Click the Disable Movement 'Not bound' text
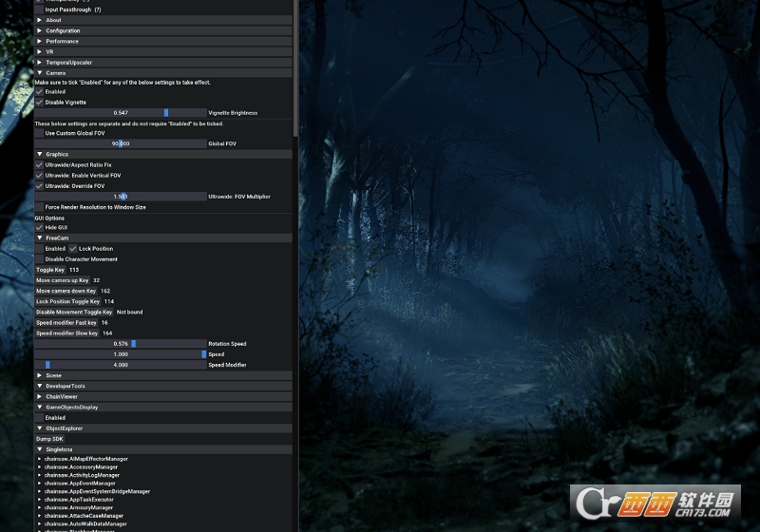The height and width of the screenshot is (532, 760). tap(130, 312)
